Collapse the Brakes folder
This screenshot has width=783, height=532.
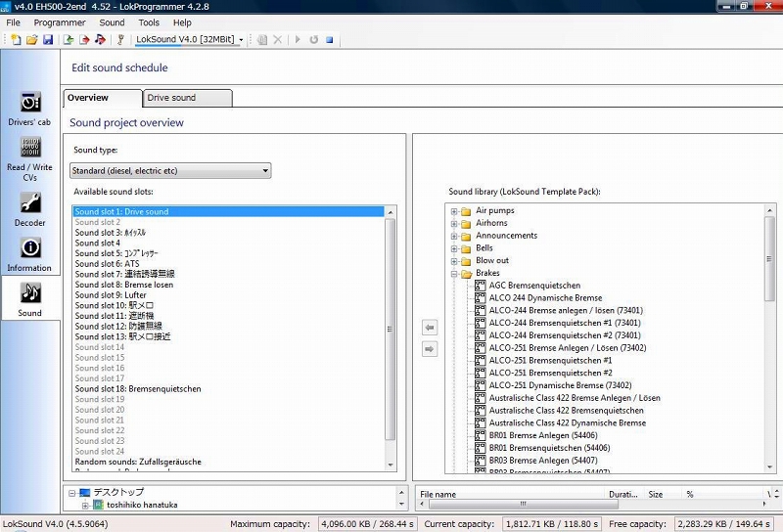[454, 274]
